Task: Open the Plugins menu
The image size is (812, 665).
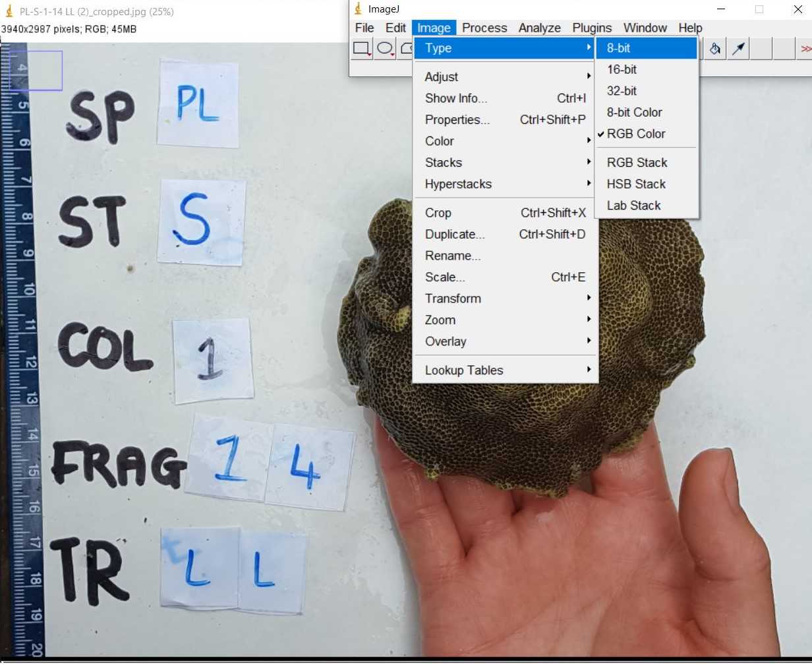Action: point(592,28)
